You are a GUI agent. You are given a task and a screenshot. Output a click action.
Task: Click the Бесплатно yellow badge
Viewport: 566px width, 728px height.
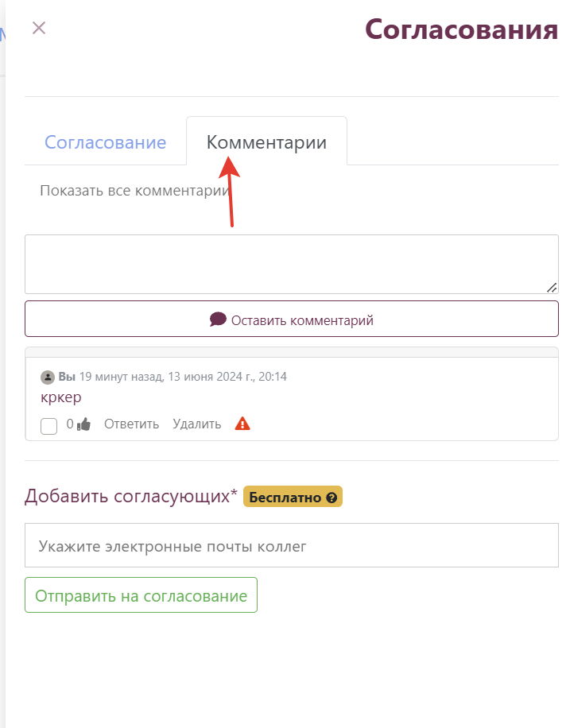coord(293,497)
